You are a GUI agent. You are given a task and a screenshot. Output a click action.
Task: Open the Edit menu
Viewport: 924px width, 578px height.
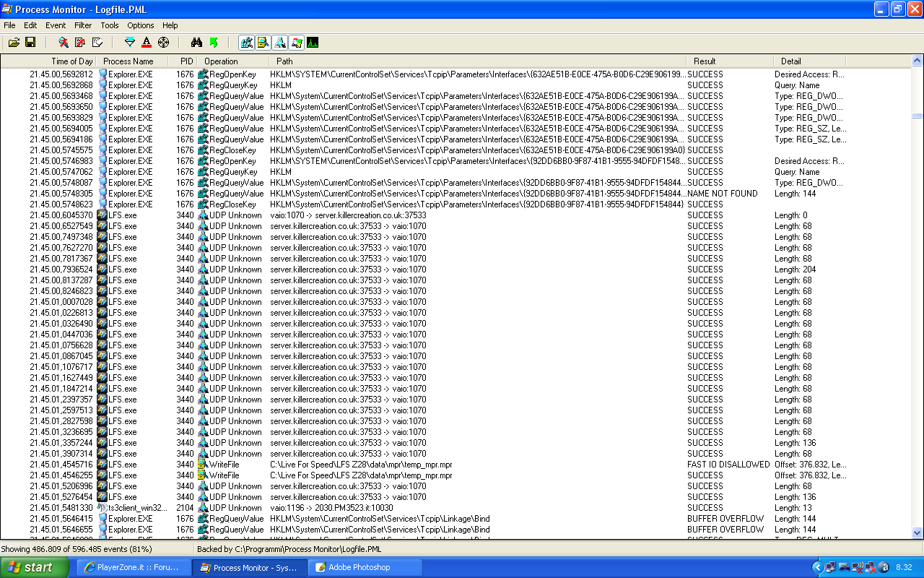coord(30,25)
